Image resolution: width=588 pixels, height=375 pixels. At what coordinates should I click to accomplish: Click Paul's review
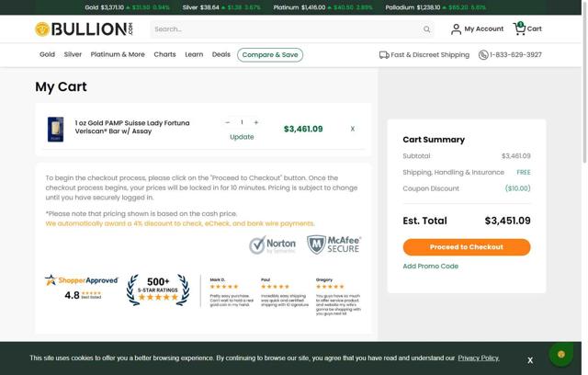click(x=284, y=292)
